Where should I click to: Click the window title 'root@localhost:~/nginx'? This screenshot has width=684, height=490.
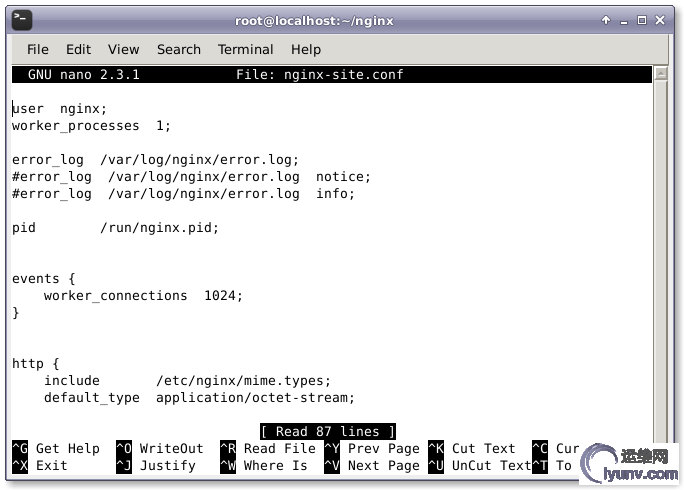[x=314, y=21]
